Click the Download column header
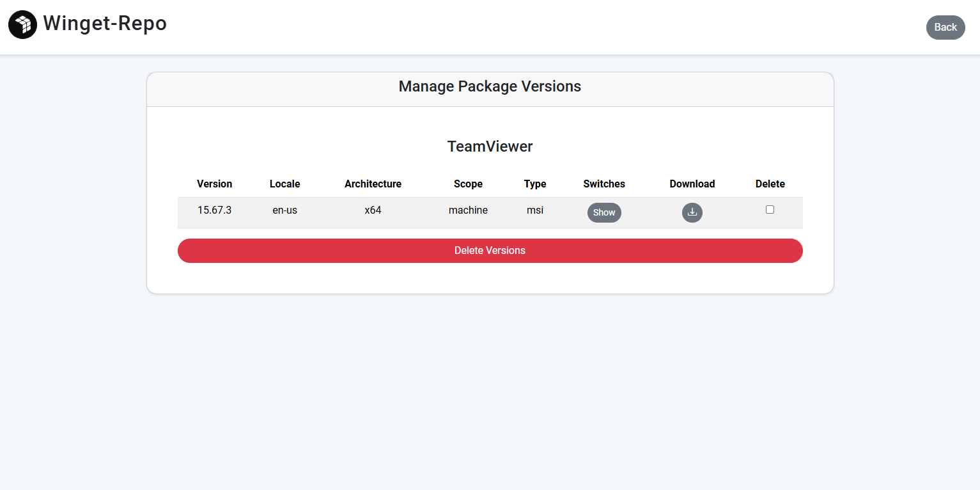Screen dimensions: 980x490 (x=692, y=184)
